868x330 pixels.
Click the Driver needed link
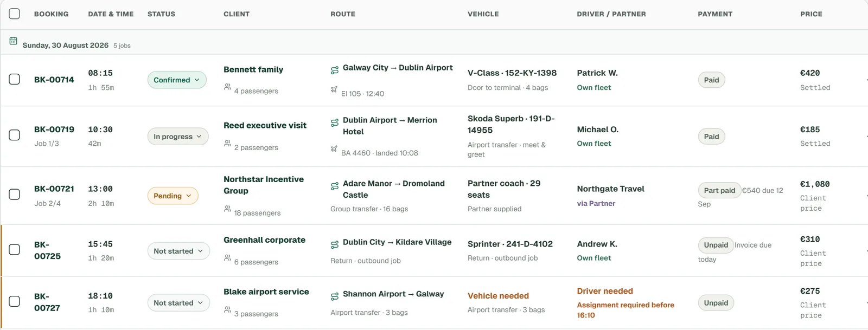tap(605, 291)
